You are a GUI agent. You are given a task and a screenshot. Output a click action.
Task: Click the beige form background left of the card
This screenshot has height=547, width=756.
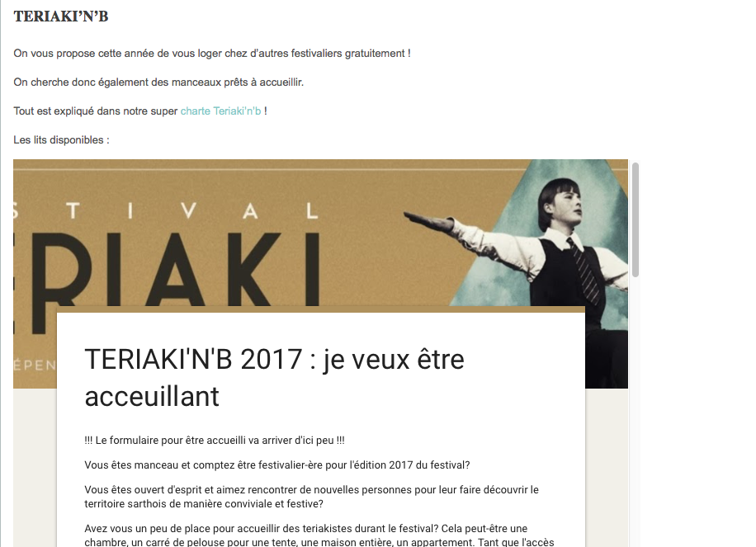pos(35,468)
